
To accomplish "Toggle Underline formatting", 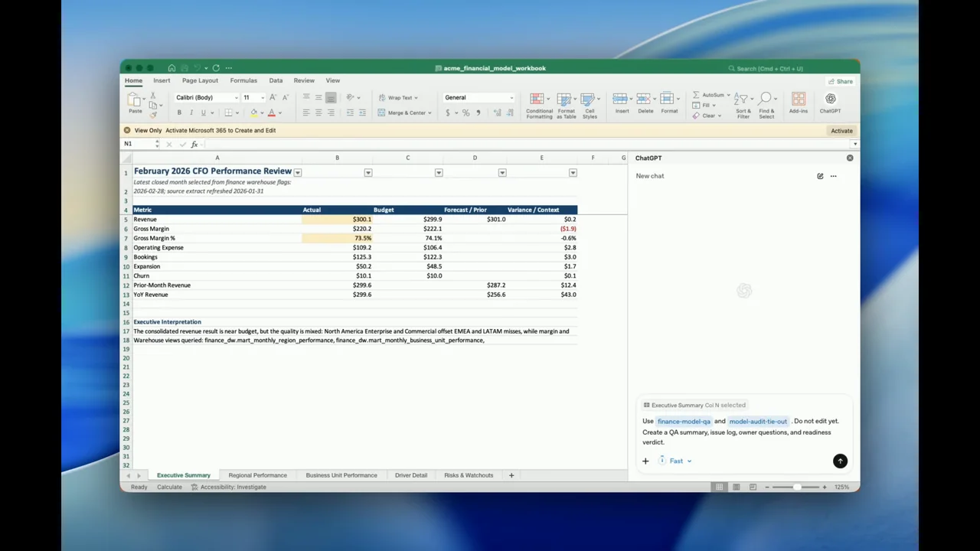I will [x=203, y=112].
